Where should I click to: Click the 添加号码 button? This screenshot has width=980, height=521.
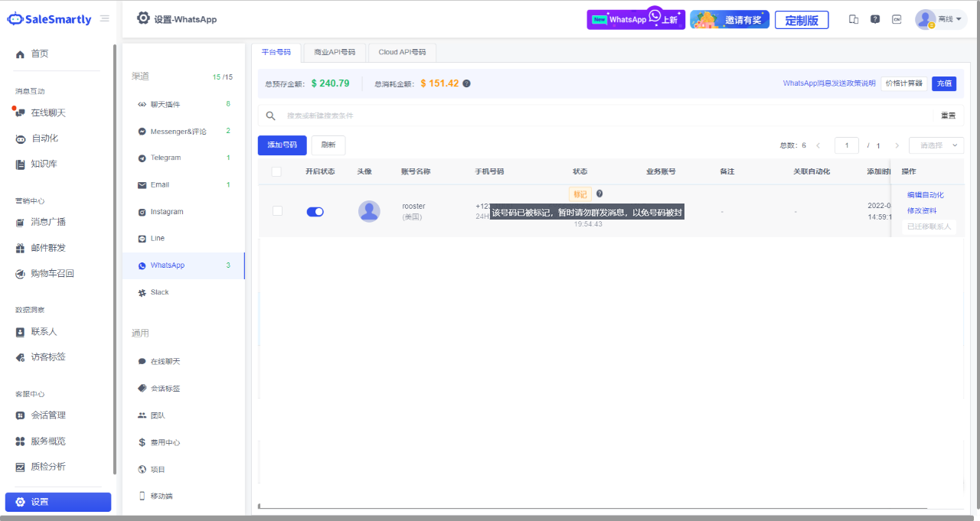point(282,145)
